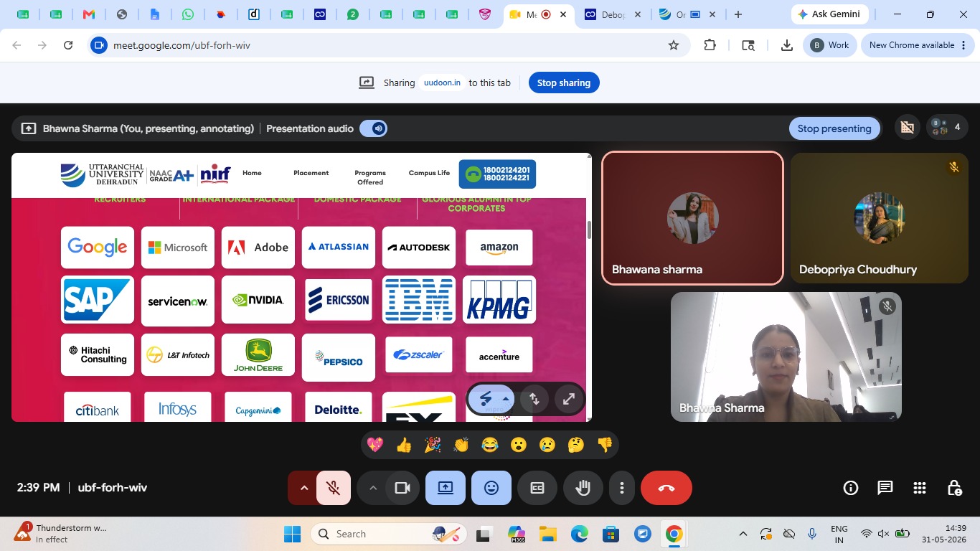Image resolution: width=980 pixels, height=551 pixels.
Task: Send surprised face emoji reaction
Action: [519, 445]
